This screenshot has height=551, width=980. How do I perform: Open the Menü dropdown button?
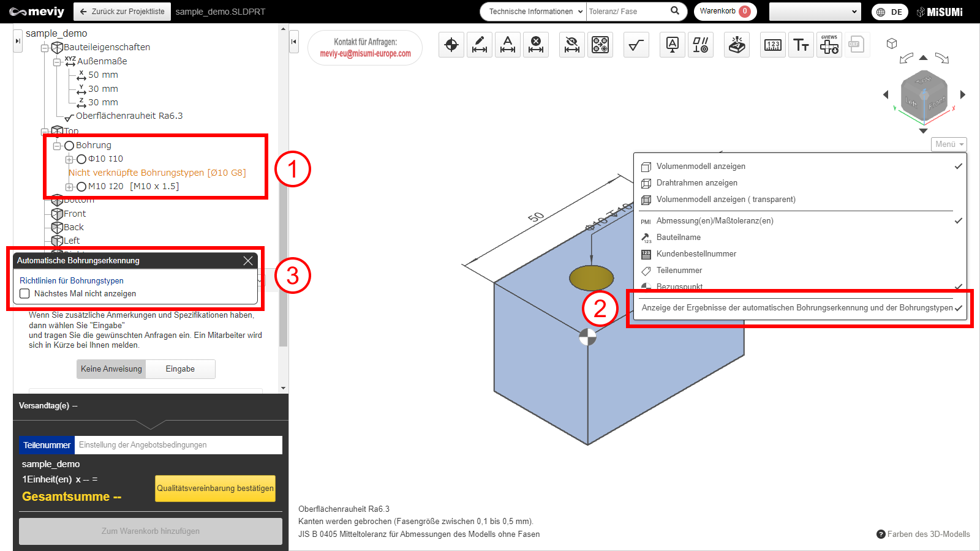(949, 144)
